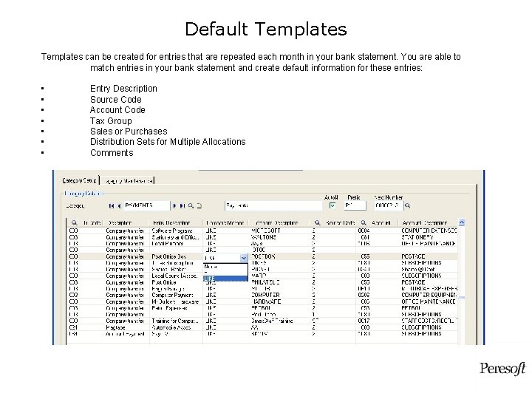Select the HARDWARE compare description cell
This screenshot has width=532, height=399.
(x=279, y=301)
